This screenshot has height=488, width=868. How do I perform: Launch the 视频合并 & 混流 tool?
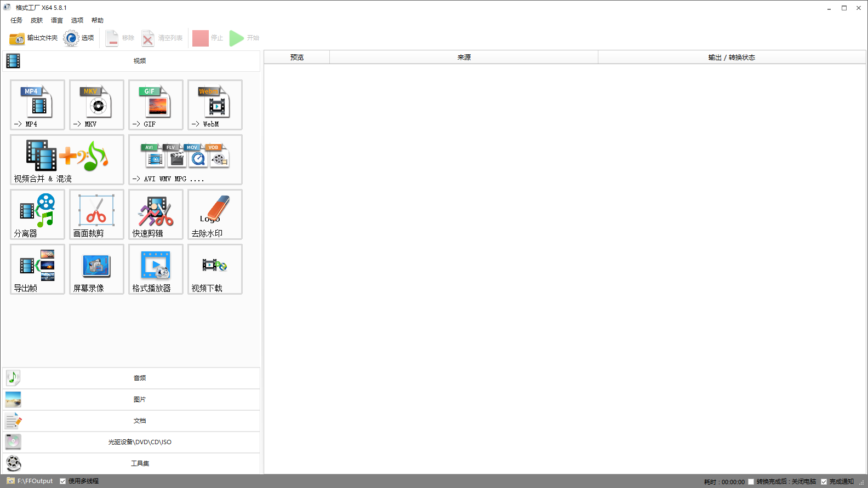coord(67,159)
